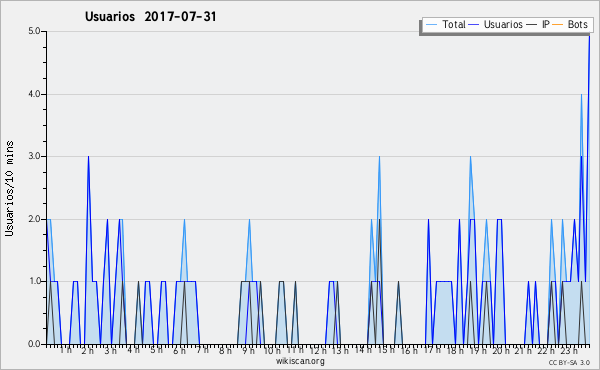This screenshot has width=600, height=370.
Task: Click the '1 h' x-axis label
Action: coord(66,350)
